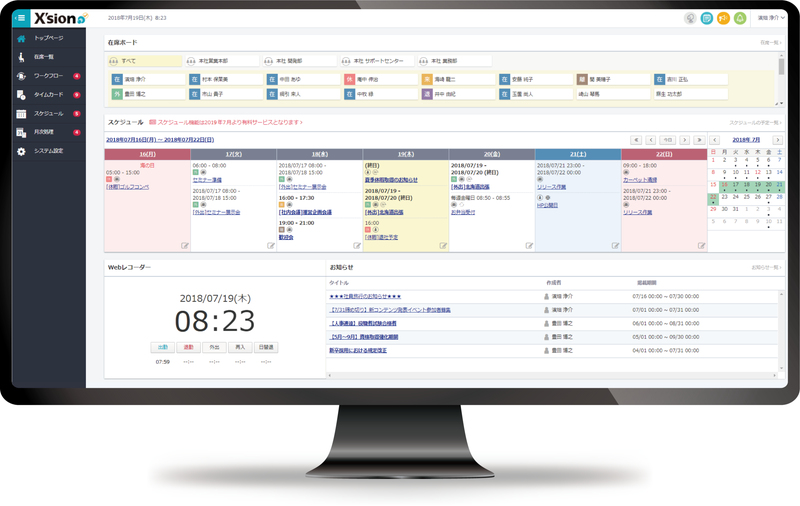Show previous month in the mini calendar

(x=715, y=140)
